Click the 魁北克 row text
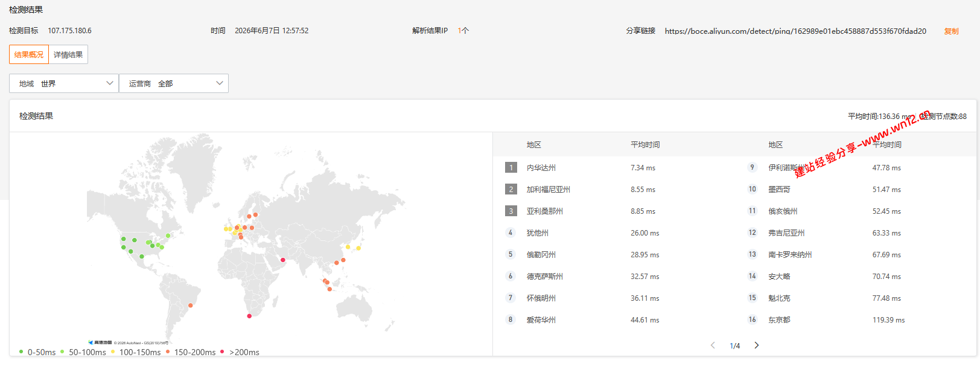The width and height of the screenshot is (980, 366). tap(779, 298)
